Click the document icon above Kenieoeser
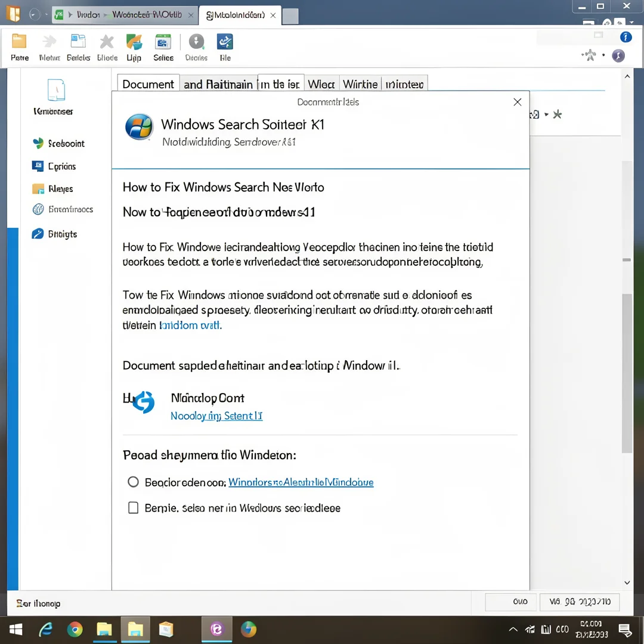The image size is (644, 644). pyautogui.click(x=56, y=89)
